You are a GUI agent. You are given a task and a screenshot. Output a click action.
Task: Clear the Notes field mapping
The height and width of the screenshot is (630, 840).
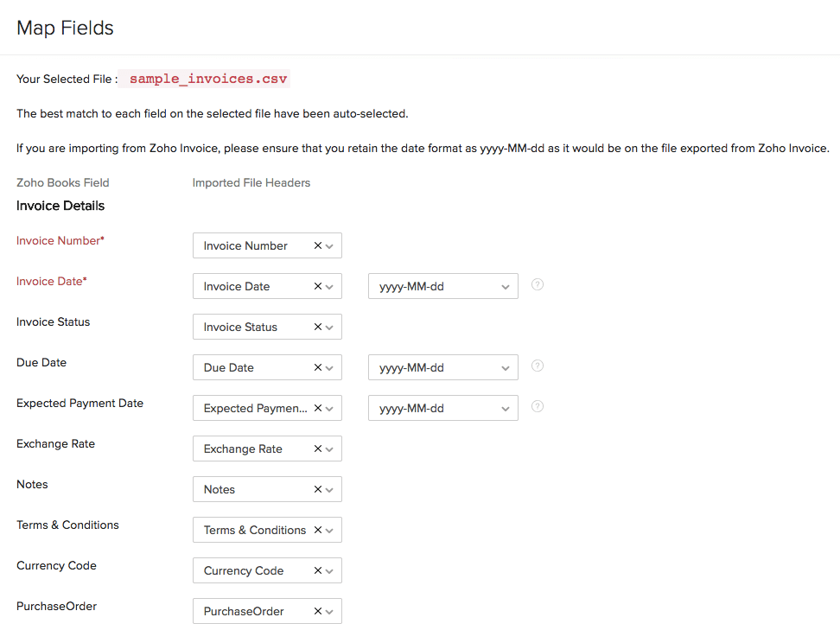317,490
